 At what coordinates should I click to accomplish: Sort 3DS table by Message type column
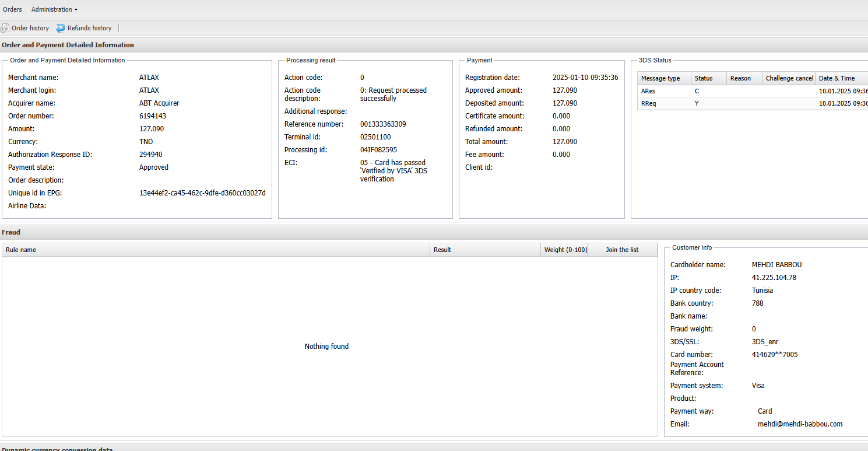(x=660, y=78)
